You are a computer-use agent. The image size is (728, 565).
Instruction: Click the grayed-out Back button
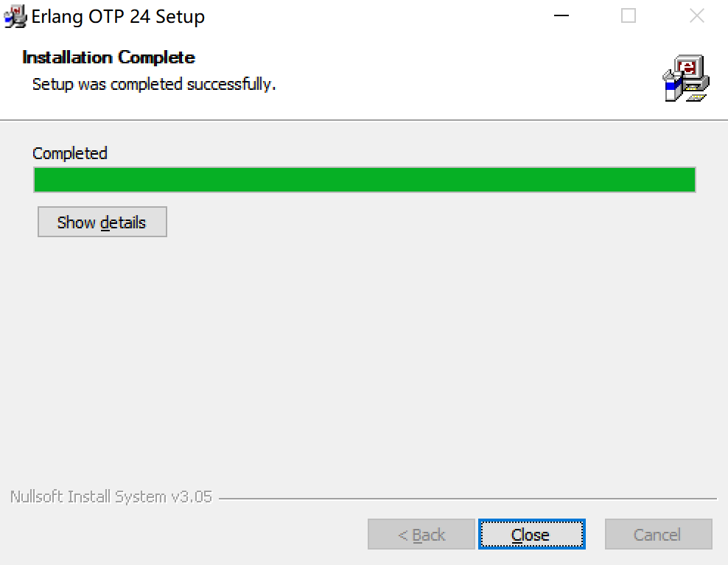(421, 534)
